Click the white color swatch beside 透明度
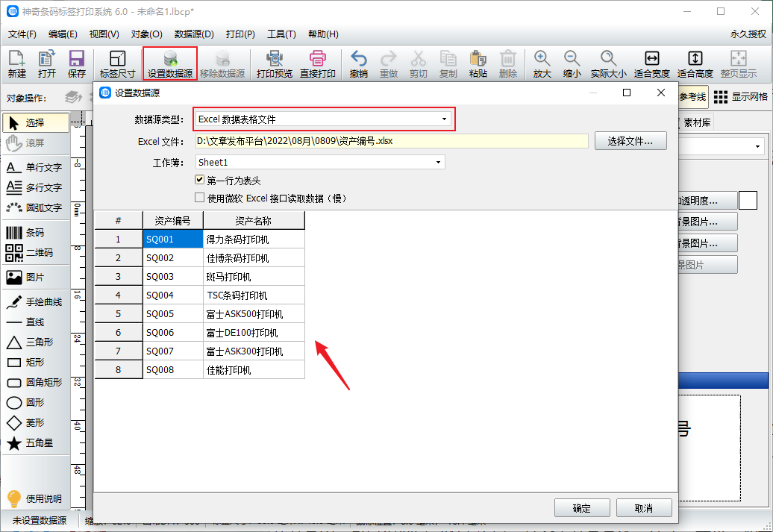Screen dimensions: 773x532 (748, 201)
